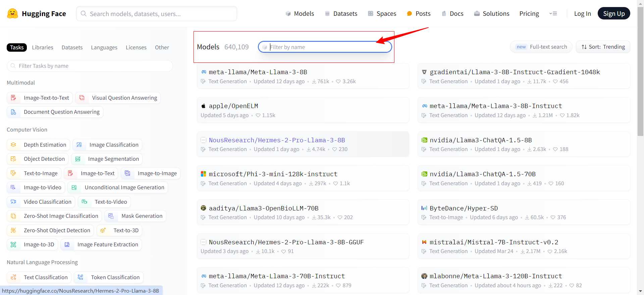This screenshot has width=644, height=295.
Task: Click the Image-to-Video task icon
Action: click(13, 187)
